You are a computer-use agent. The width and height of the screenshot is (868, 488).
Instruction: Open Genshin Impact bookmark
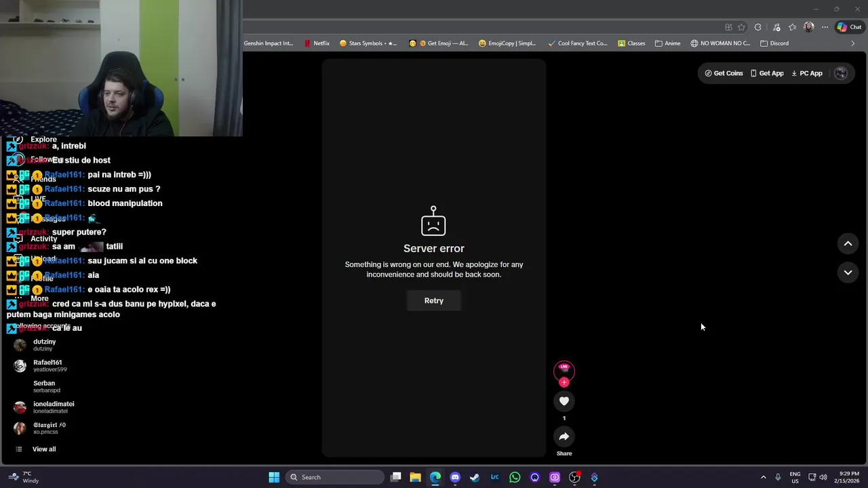click(x=269, y=43)
